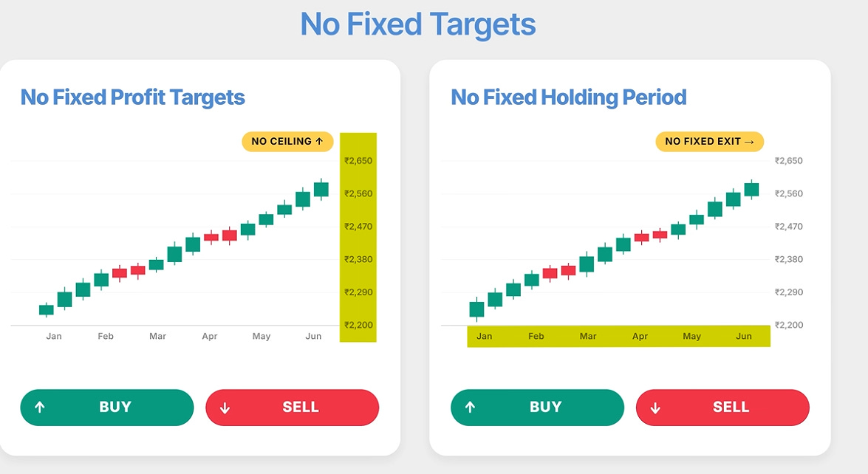Select the ₹2,200 label on the highlighted price axis
Screen dimensions: 868x474
358,325
